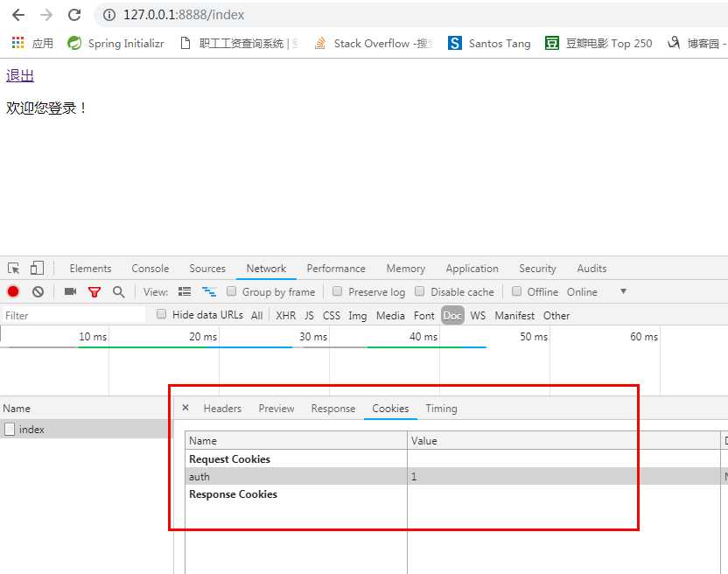Toggle the overview waterfall view icon

209,291
